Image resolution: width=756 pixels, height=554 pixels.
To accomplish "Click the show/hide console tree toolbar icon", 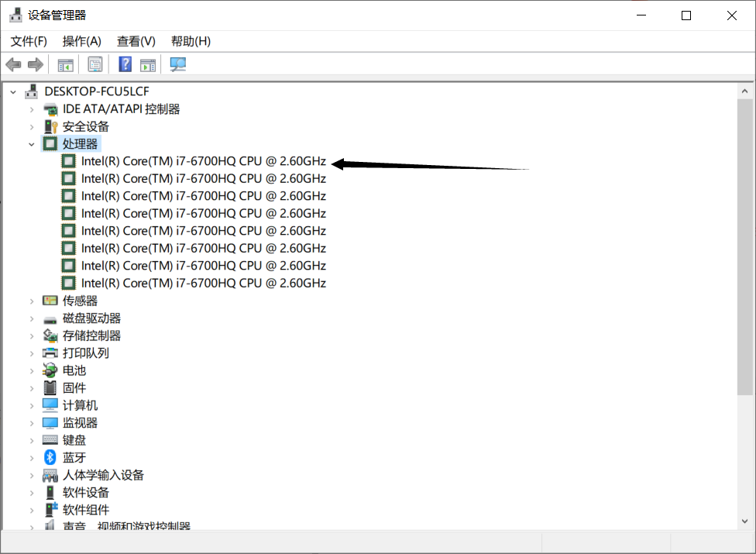I will (66, 64).
